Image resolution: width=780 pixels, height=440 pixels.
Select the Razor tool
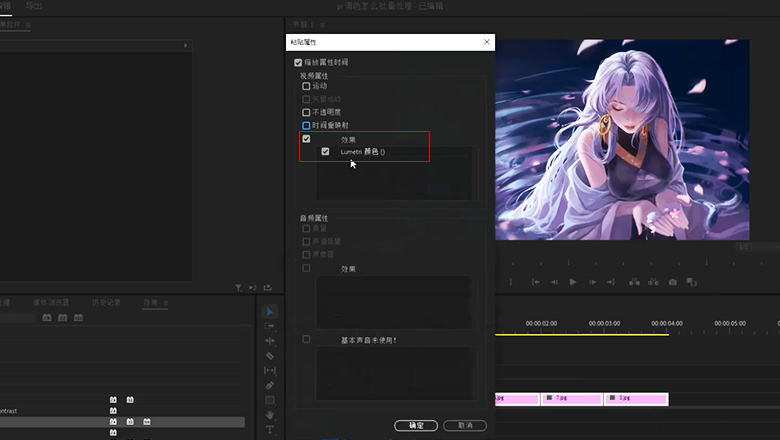click(270, 355)
